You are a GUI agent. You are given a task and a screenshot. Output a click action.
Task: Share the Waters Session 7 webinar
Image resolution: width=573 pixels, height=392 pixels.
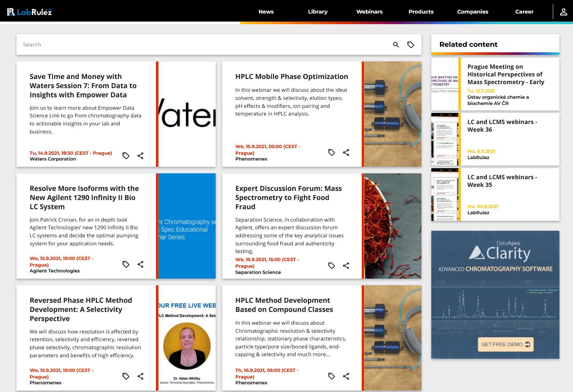140,156
